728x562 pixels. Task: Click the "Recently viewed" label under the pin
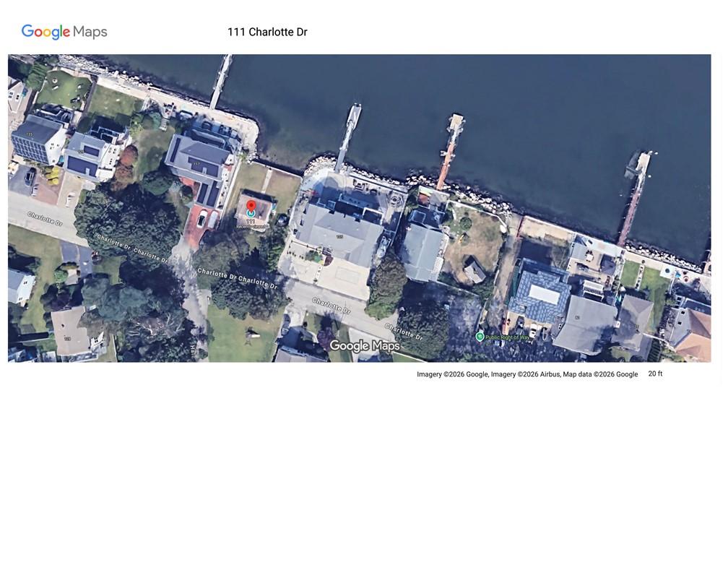(x=251, y=227)
